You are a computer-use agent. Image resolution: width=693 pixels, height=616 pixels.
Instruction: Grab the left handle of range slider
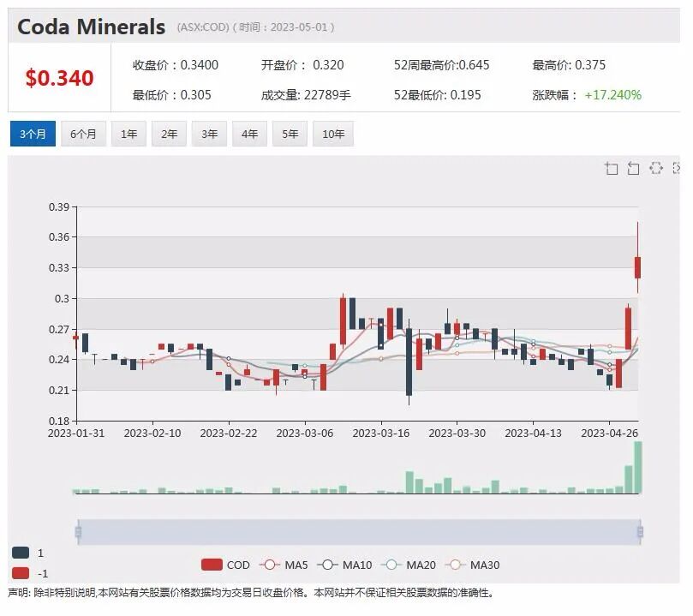click(x=78, y=531)
